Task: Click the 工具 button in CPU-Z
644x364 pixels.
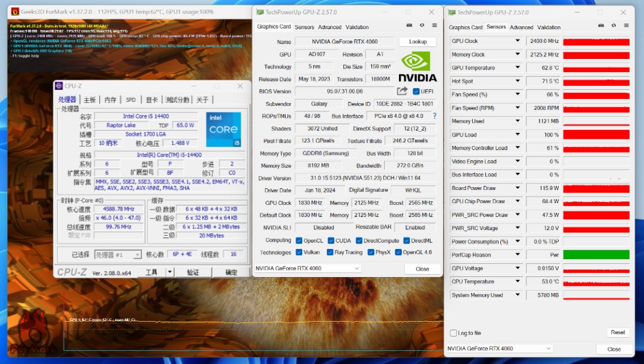Action: pos(151,272)
